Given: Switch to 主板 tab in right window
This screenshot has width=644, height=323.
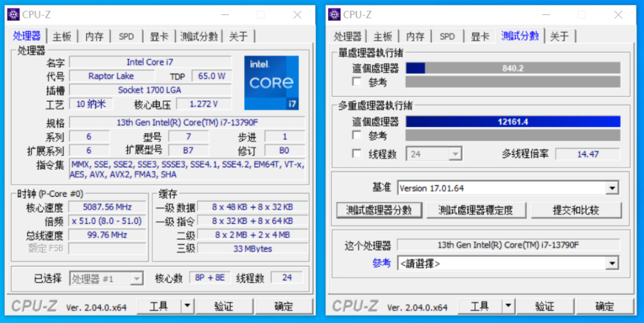Looking at the screenshot, I should coord(383,36).
